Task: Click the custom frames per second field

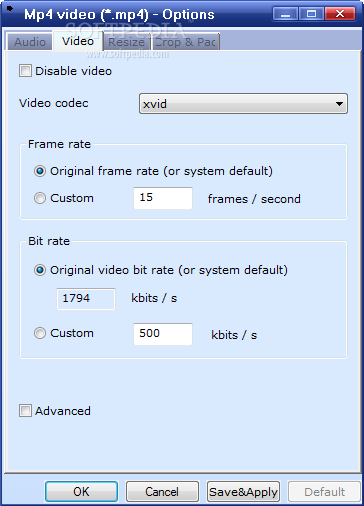Action: click(163, 198)
